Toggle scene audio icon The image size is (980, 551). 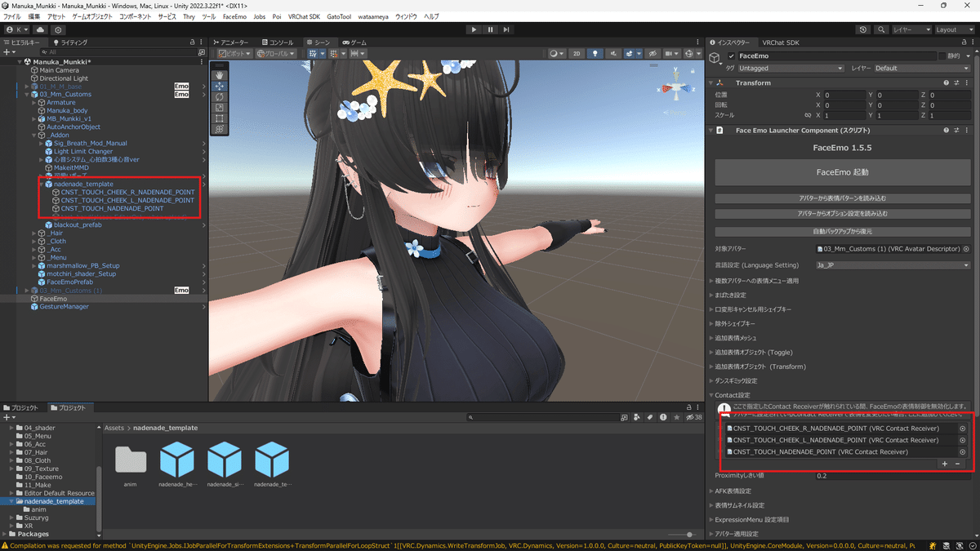pos(613,54)
